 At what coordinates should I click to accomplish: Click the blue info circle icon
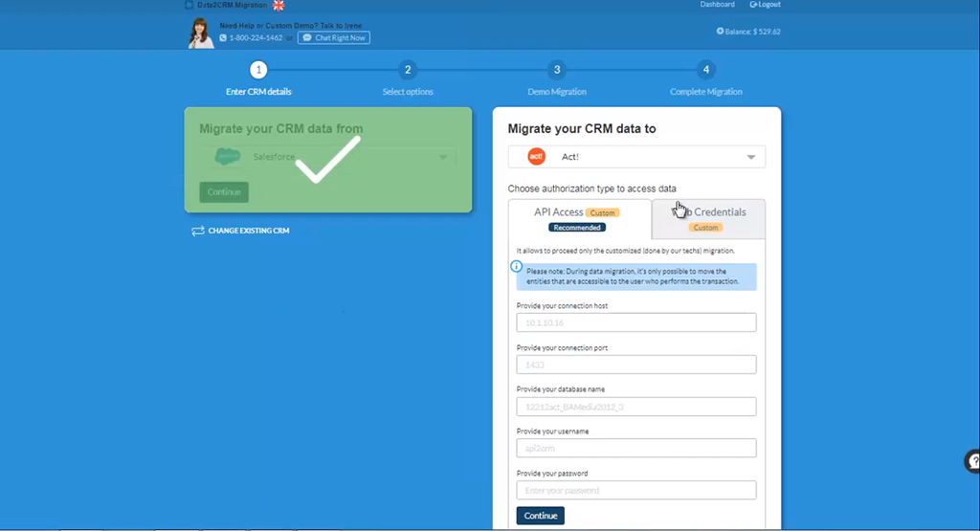[516, 267]
